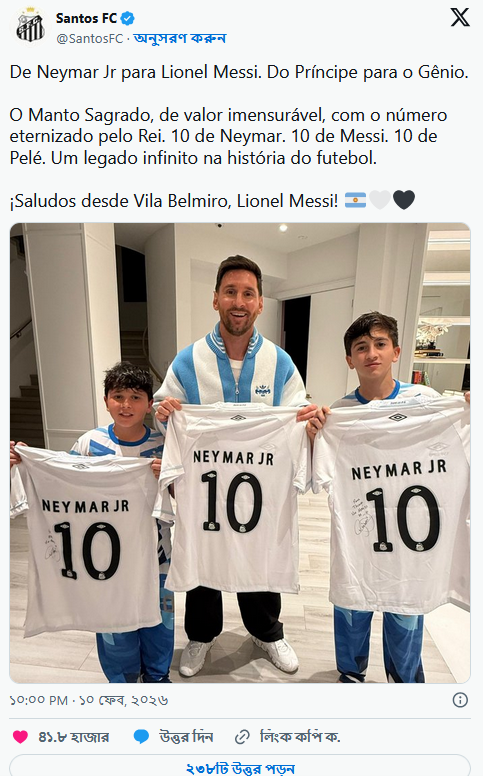This screenshot has height=776, width=483.
Task: Click the Santos FC profile avatar
Action: [31, 26]
